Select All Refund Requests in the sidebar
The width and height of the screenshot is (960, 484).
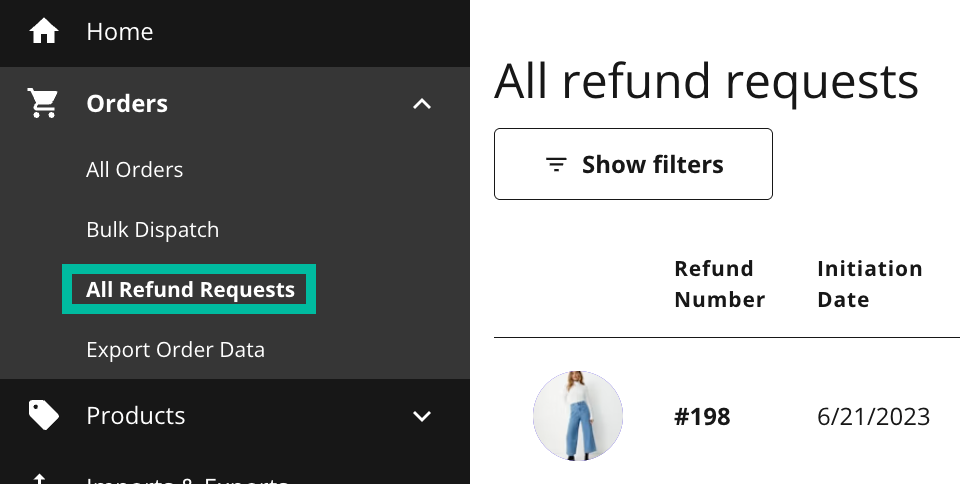pyautogui.click(x=190, y=289)
